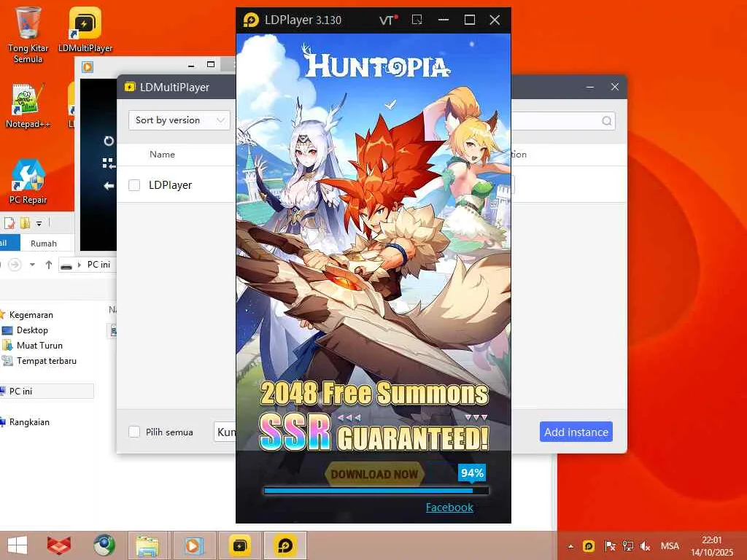Viewport: 747px width, 560px height.
Task: Click the back arrow in the media player
Action: 109,186
